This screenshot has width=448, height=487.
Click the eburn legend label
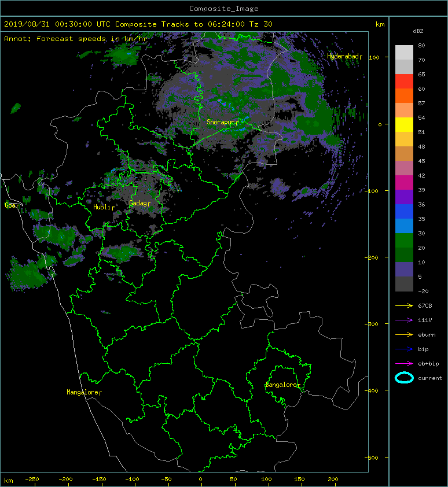(x=427, y=335)
